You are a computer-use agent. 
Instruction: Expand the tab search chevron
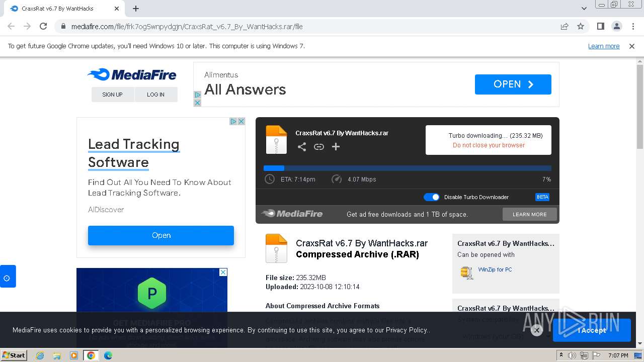pyautogui.click(x=584, y=9)
